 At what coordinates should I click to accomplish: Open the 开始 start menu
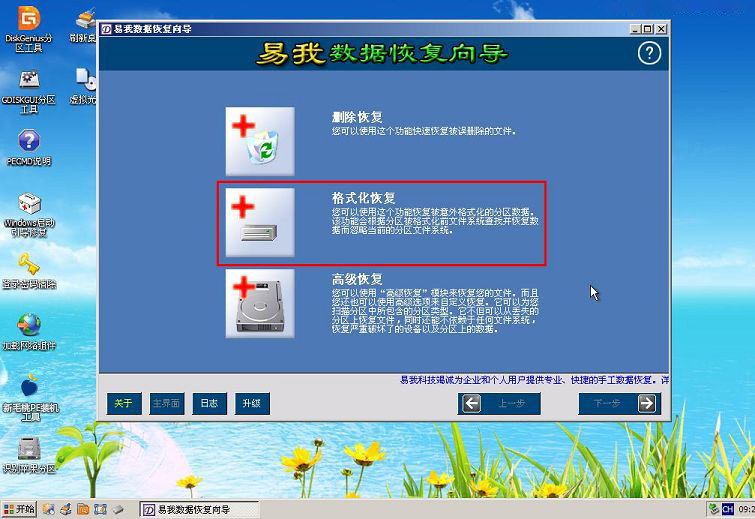pos(19,509)
